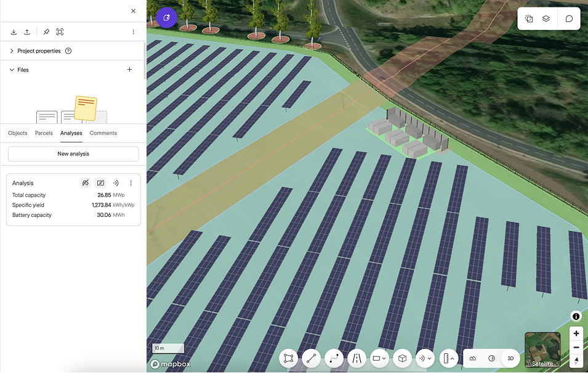
Task: Open the noise source tool dropdown
Action: tap(425, 358)
